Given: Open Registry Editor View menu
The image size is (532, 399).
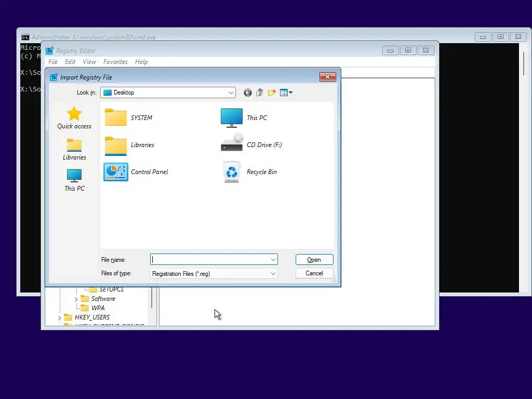Looking at the screenshot, I should (x=89, y=62).
